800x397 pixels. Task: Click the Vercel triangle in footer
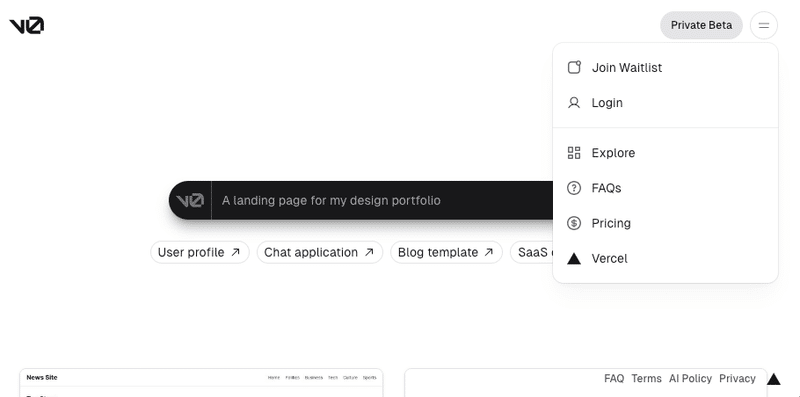pyautogui.click(x=773, y=379)
